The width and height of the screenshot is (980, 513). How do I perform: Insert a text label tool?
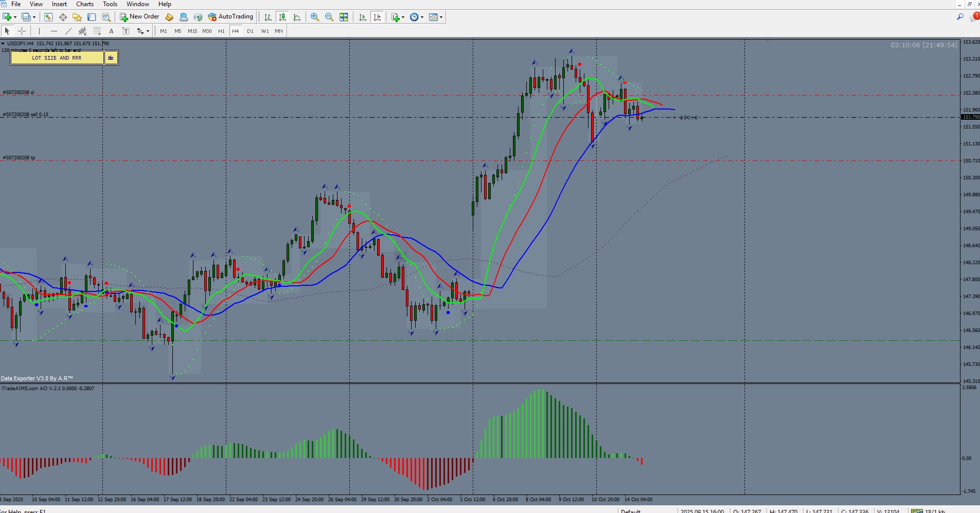(x=111, y=31)
